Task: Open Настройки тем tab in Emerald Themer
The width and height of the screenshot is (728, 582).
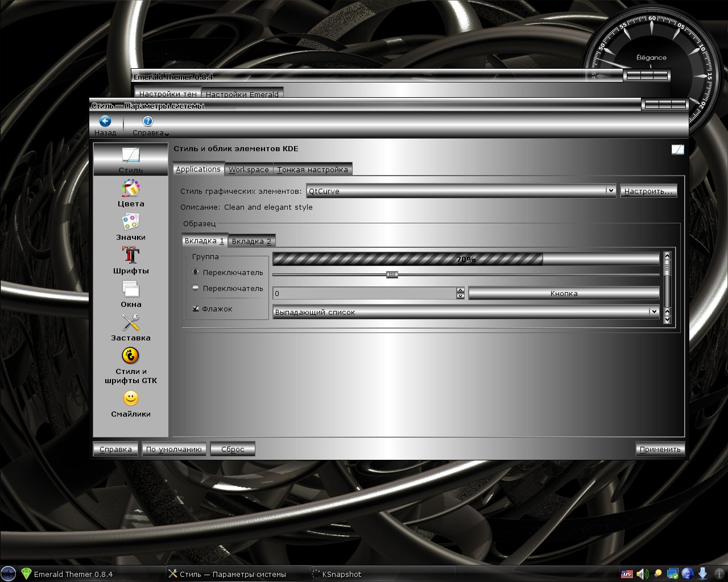Action: [168, 94]
